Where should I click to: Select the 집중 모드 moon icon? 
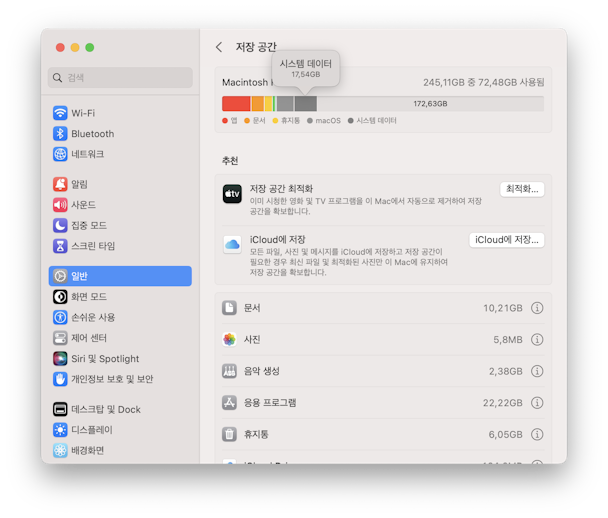point(60,225)
